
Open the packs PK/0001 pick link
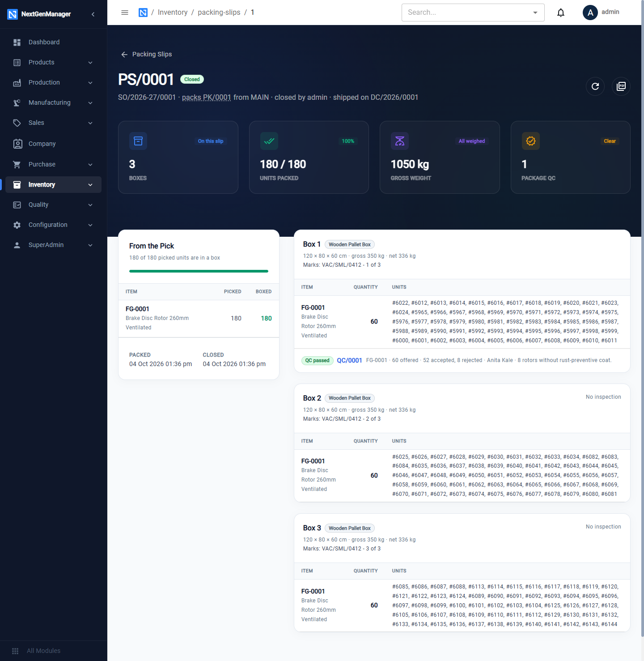207,98
